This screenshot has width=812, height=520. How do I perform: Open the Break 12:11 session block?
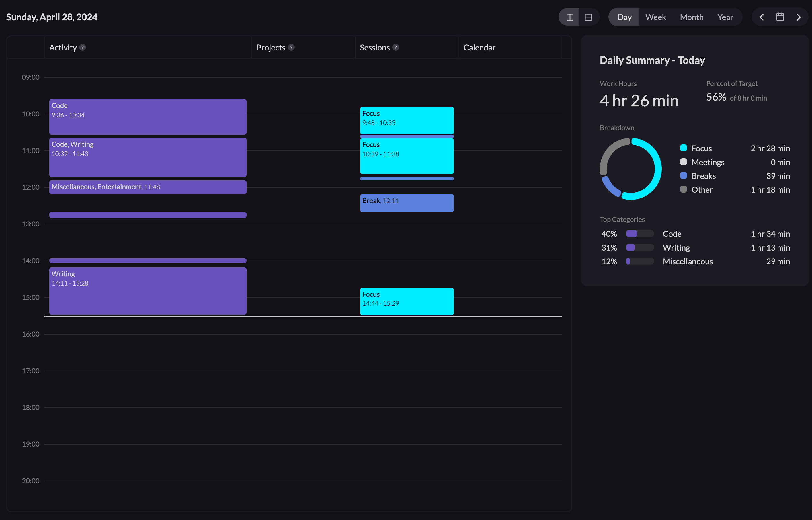tap(407, 203)
